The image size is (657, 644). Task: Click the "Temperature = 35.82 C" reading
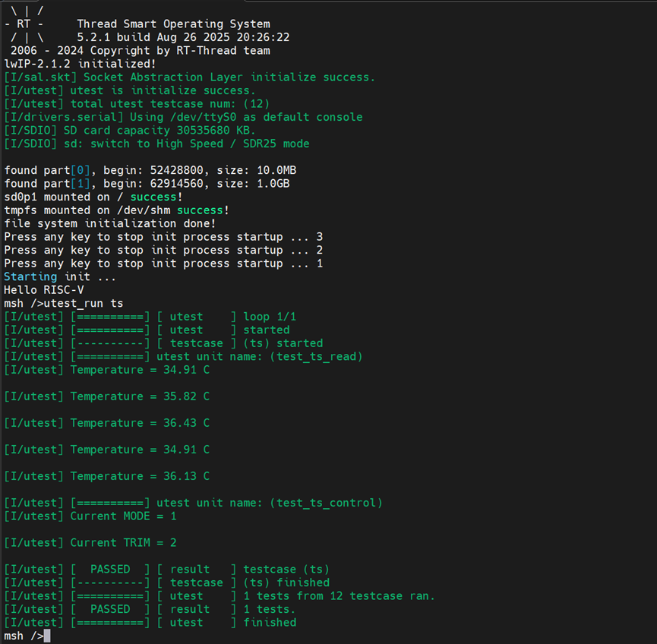[x=107, y=396]
